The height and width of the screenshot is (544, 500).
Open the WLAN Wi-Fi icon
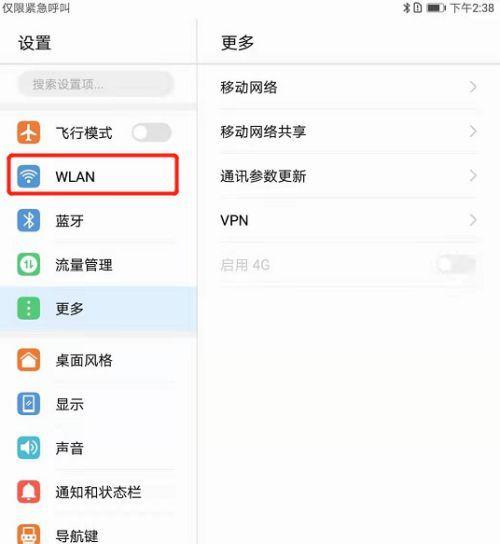pyautogui.click(x=28, y=176)
